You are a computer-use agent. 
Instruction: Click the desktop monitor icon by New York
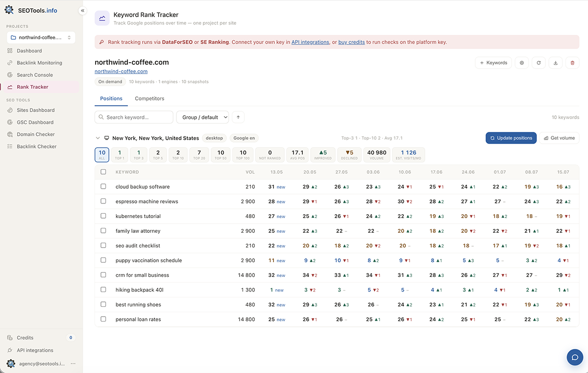tap(107, 138)
